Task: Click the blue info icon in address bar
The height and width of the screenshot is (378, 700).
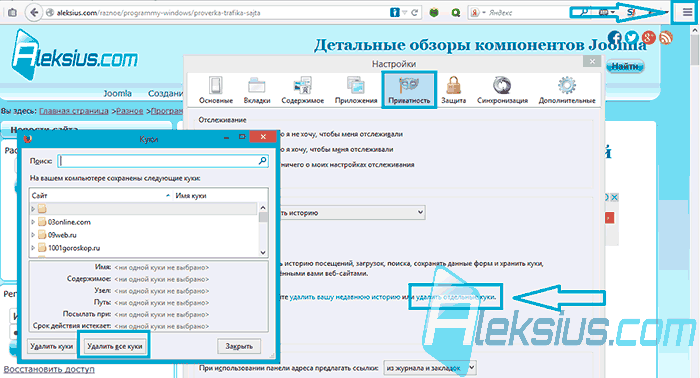Action: tap(395, 12)
